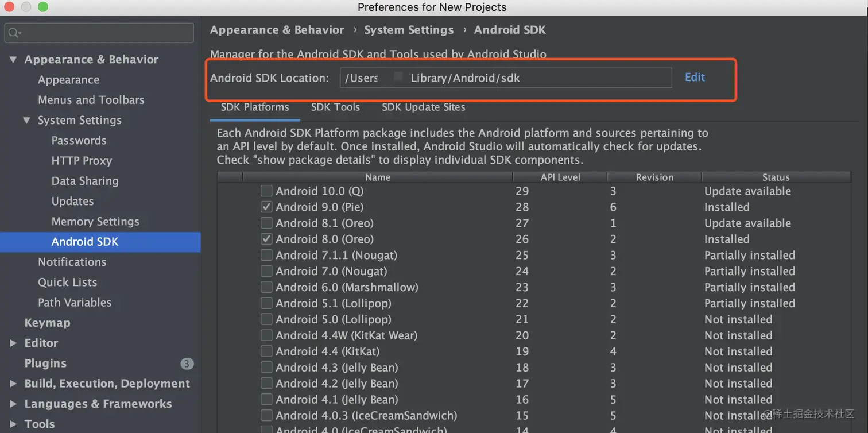The width and height of the screenshot is (868, 433).
Task: Open the Quick Lists settings page
Action: (67, 283)
